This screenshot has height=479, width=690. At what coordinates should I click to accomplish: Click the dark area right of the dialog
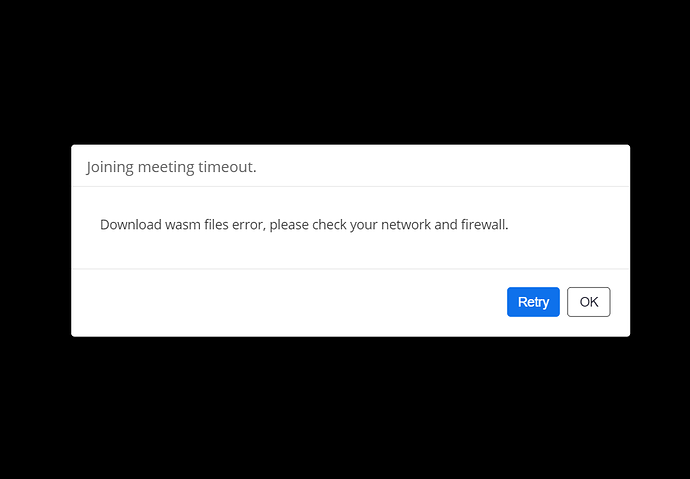[x=660, y=240]
